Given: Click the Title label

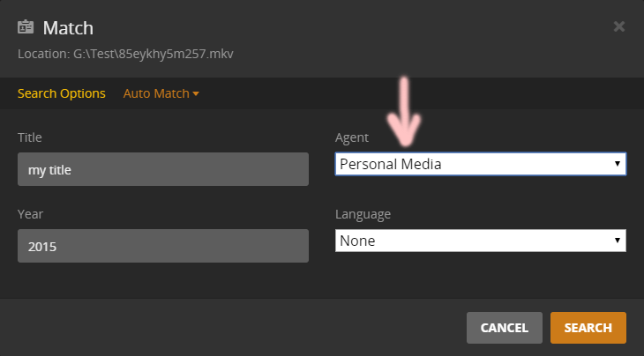Looking at the screenshot, I should click(x=30, y=137).
